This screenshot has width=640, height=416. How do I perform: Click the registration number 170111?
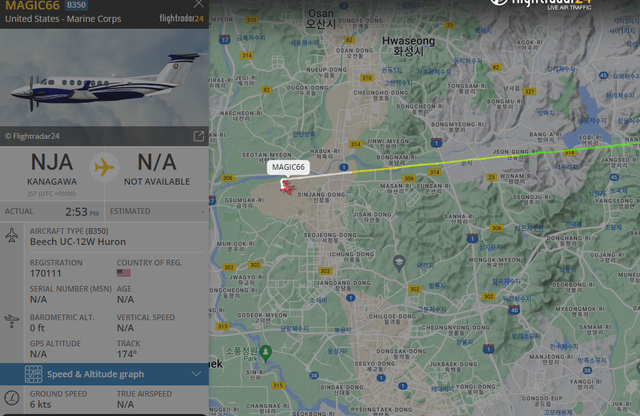tap(46, 273)
